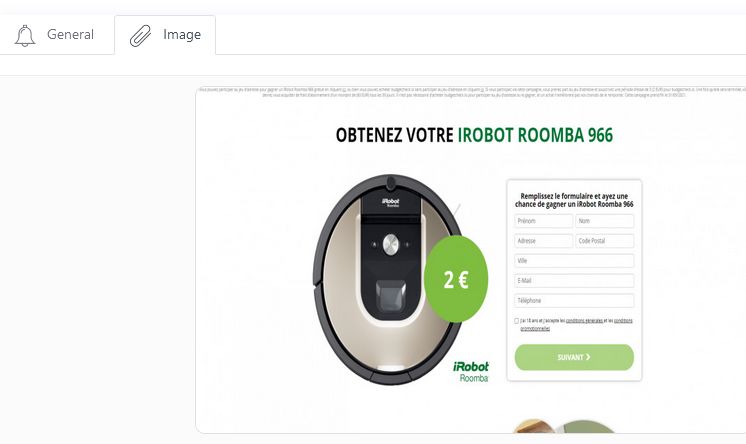Image resolution: width=746 pixels, height=444 pixels.
Task: Focus the Adresse field
Action: (543, 241)
